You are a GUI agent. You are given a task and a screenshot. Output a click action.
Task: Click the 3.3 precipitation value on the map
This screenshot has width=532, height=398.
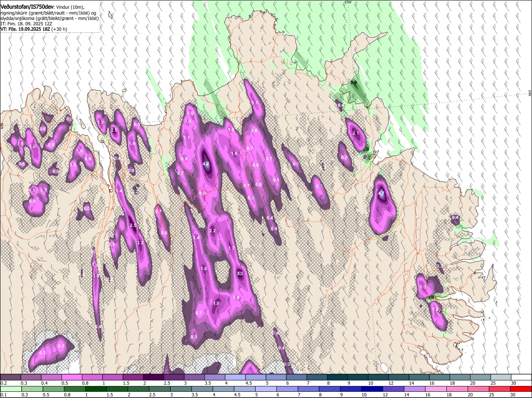[x=240, y=273]
